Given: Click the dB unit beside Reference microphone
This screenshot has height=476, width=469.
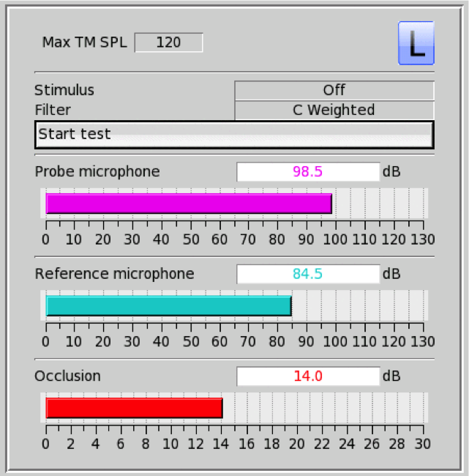Looking at the screenshot, I should (391, 274).
